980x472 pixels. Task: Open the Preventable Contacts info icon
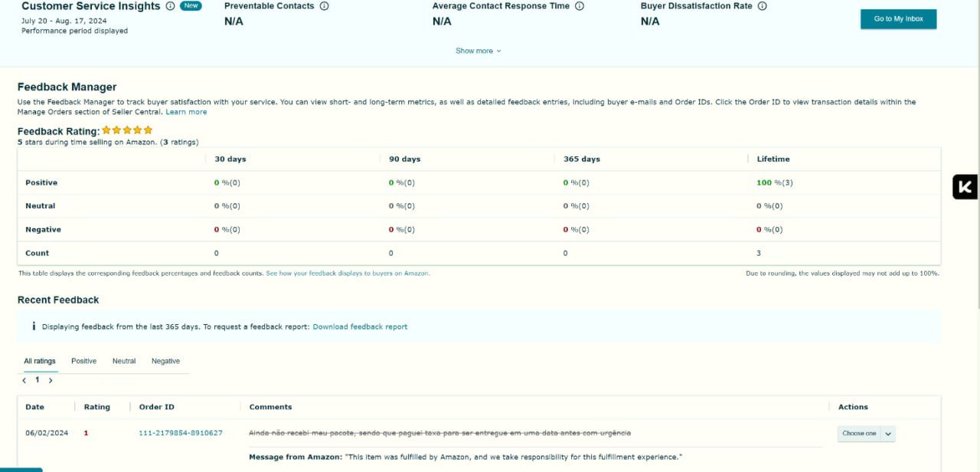click(324, 6)
